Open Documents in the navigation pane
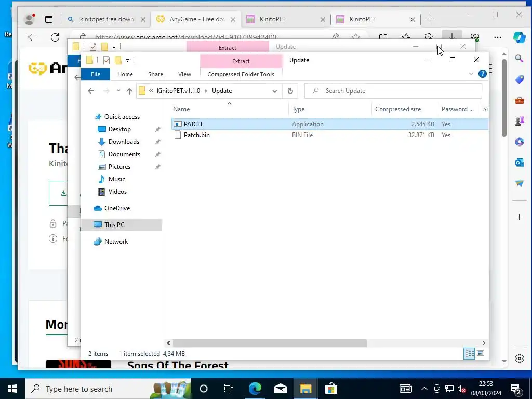Image resolution: width=532 pixels, height=399 pixels. pos(124,154)
